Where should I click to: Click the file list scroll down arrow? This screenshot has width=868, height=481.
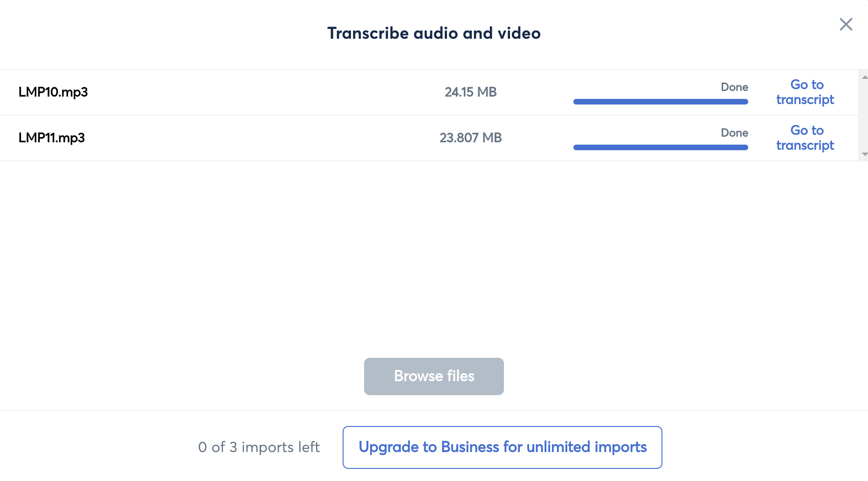coord(864,154)
